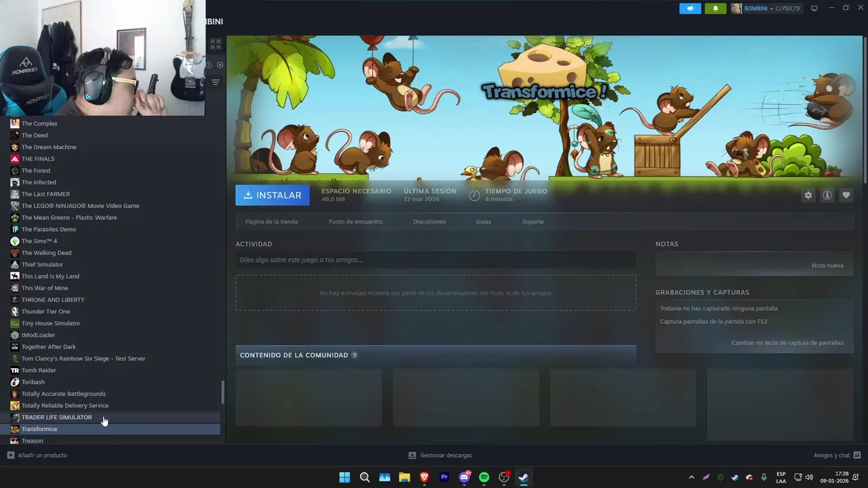Open the Contenido de la comunidad help icon
Screen dimensions: 868x488
click(x=354, y=355)
